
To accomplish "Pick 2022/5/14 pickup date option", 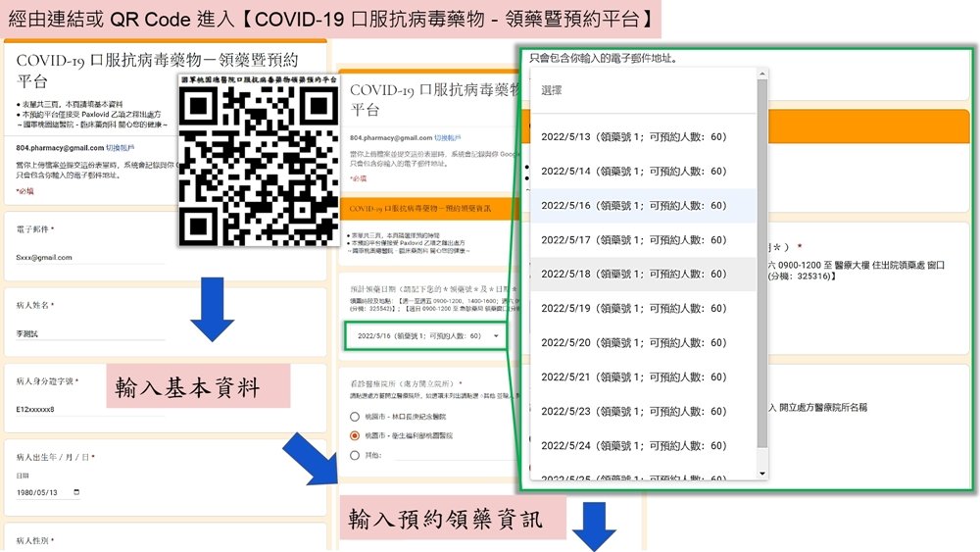I will pos(644,172).
